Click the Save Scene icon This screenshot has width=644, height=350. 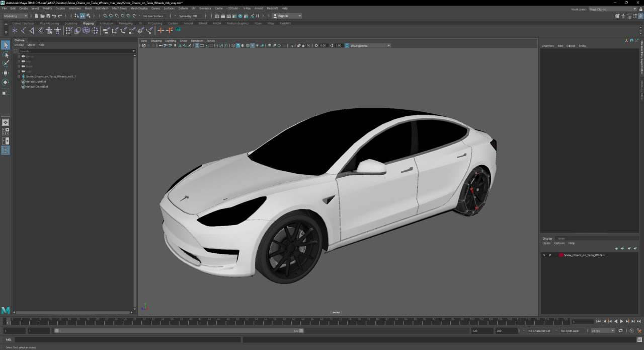coord(48,16)
